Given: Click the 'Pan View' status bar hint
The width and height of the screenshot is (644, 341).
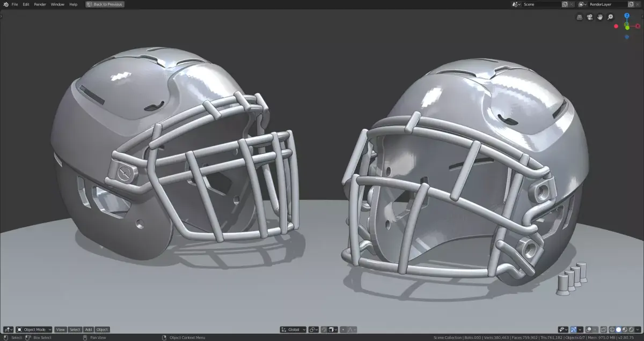Looking at the screenshot, I should (98, 338).
